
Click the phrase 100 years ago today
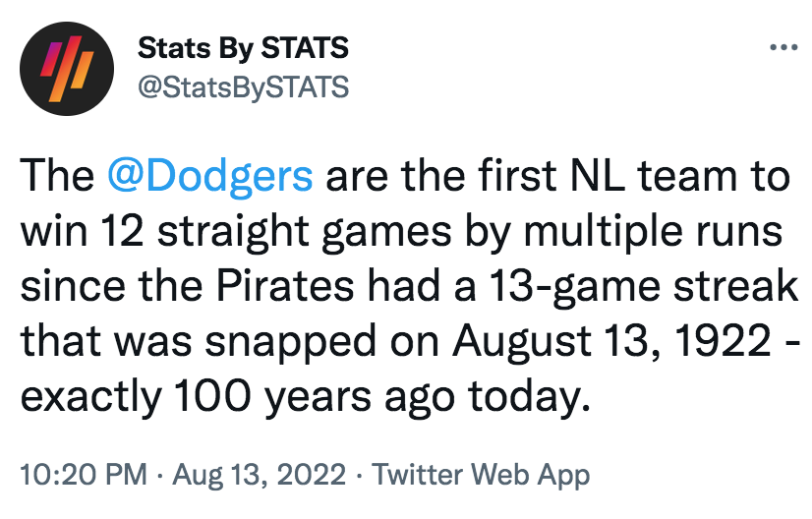(x=381, y=397)
